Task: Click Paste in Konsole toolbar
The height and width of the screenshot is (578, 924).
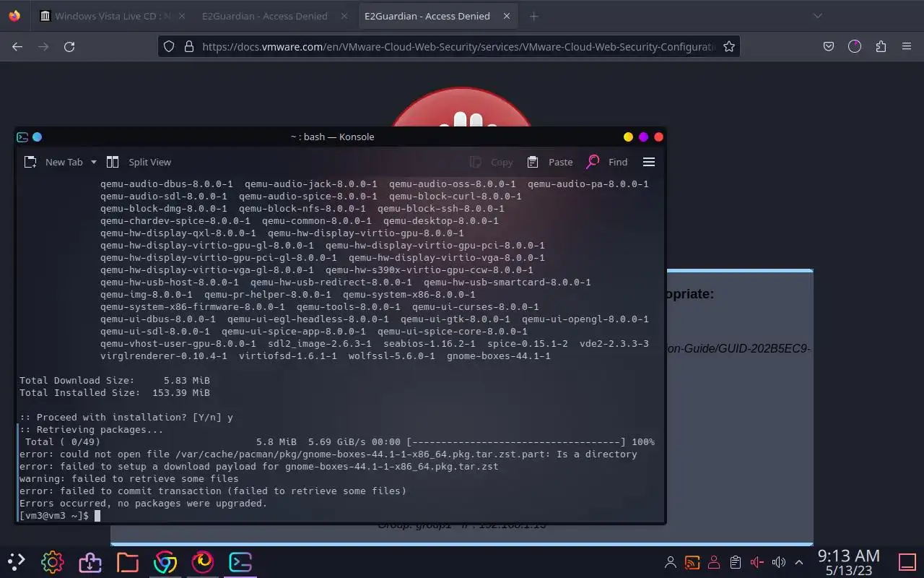Action: [550, 162]
